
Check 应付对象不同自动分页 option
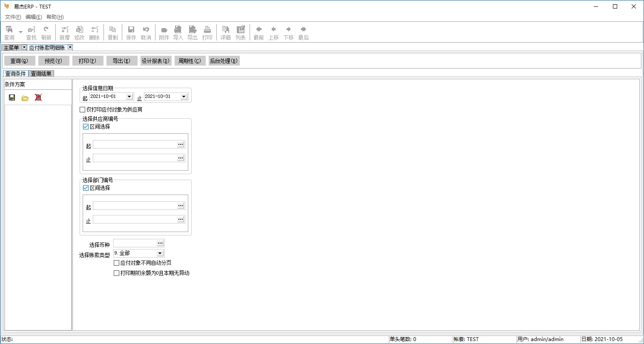click(117, 263)
